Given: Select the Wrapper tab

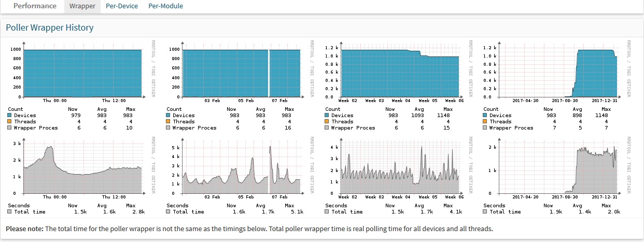Looking at the screenshot, I should pos(82,6).
